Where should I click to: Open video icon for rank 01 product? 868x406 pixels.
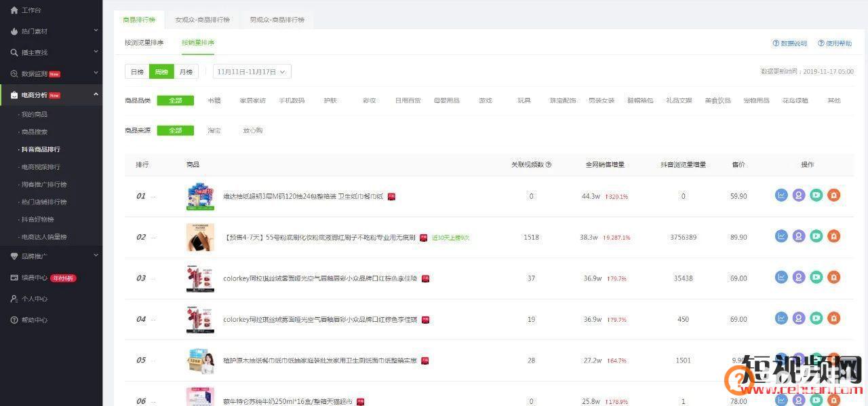pyautogui.click(x=816, y=196)
